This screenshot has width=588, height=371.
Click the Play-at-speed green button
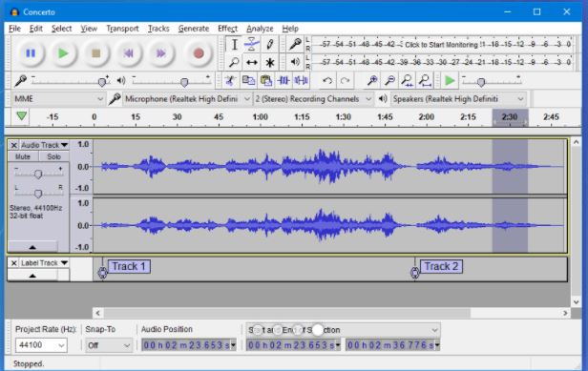[450, 80]
